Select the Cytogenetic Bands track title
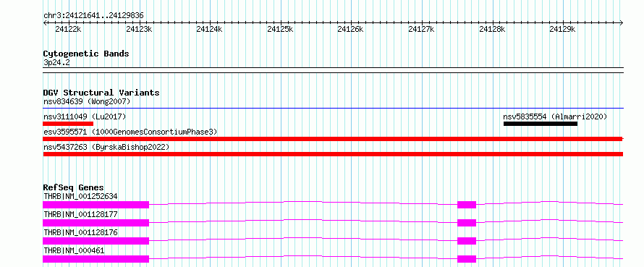 pyautogui.click(x=86, y=54)
